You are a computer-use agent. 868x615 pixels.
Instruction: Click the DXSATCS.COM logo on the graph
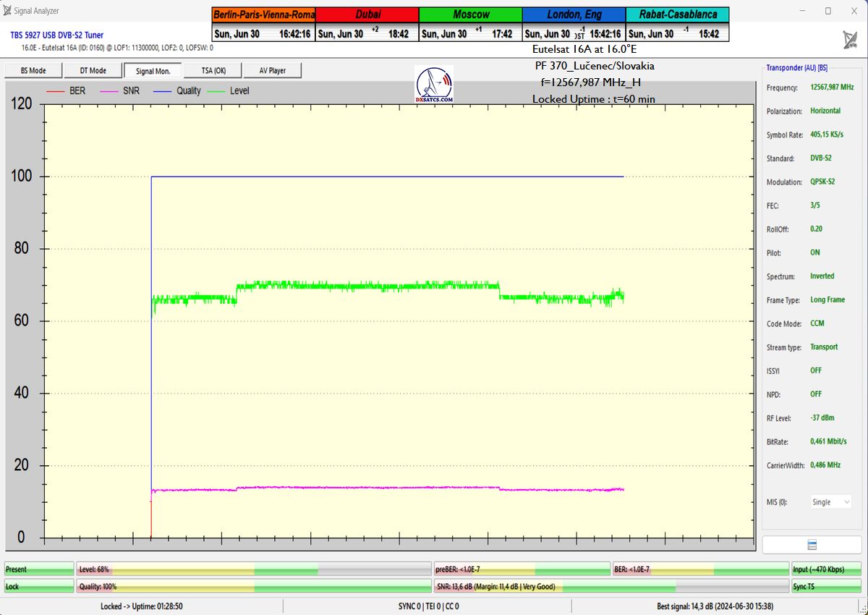(x=434, y=85)
